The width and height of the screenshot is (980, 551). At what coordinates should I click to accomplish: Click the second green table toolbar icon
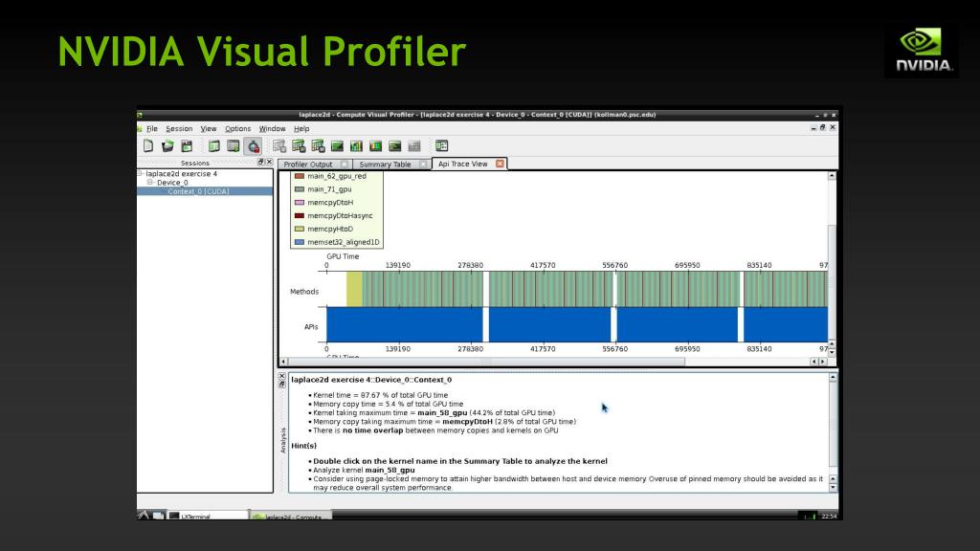click(318, 145)
